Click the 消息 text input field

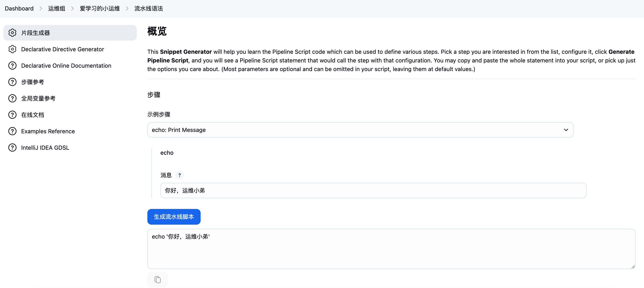373,190
